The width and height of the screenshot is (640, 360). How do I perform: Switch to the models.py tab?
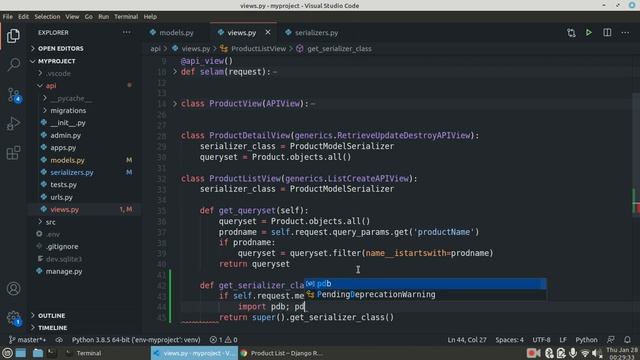[x=176, y=33]
